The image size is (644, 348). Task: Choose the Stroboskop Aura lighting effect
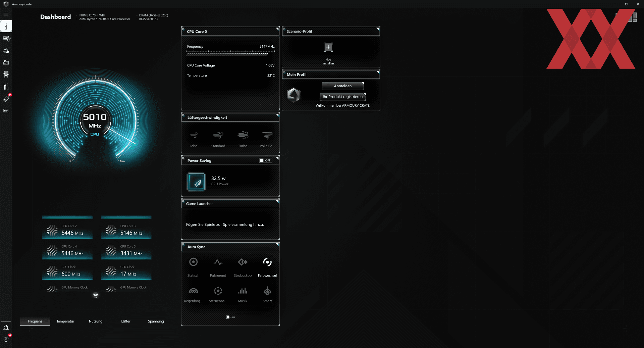coord(243,267)
